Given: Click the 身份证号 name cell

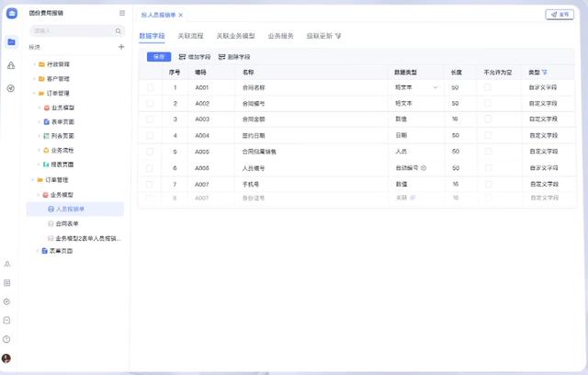Looking at the screenshot, I should pos(254,198).
